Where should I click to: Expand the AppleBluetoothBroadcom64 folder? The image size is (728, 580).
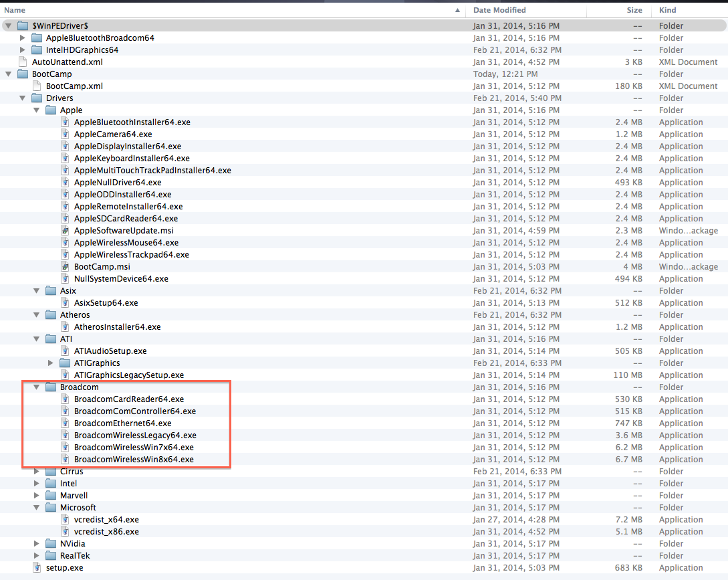(22, 37)
